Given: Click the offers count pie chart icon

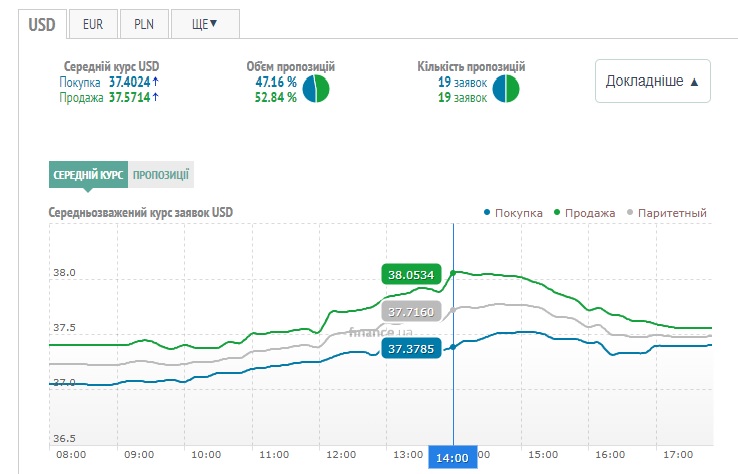Looking at the screenshot, I should point(506,89).
